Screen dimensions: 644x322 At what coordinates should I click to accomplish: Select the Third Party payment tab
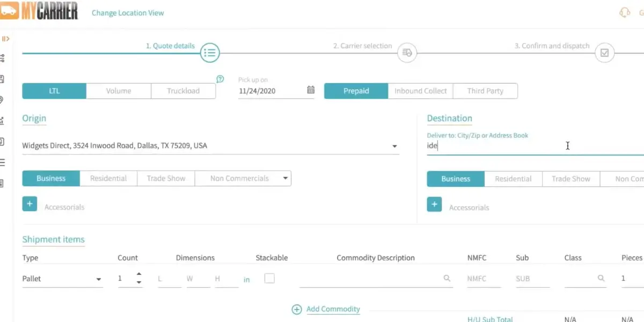tap(485, 91)
